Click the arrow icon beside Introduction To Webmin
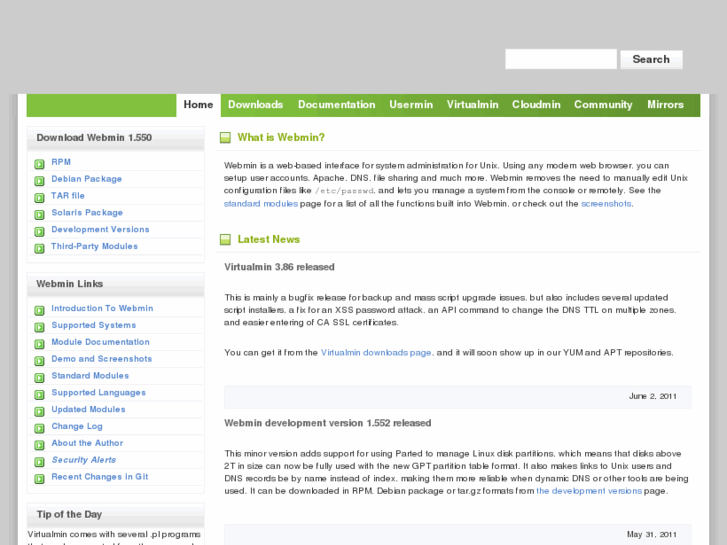The height and width of the screenshot is (545, 727). pos(39,310)
